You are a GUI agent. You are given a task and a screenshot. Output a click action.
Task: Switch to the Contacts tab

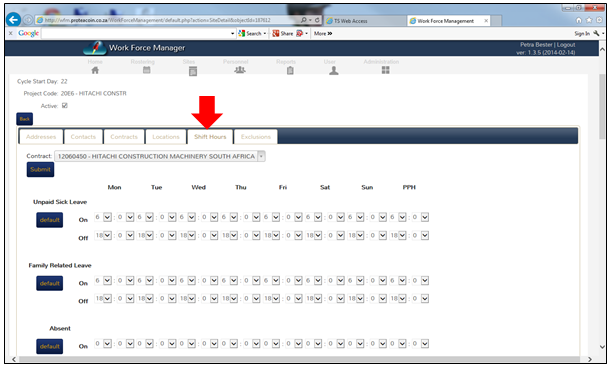point(83,137)
